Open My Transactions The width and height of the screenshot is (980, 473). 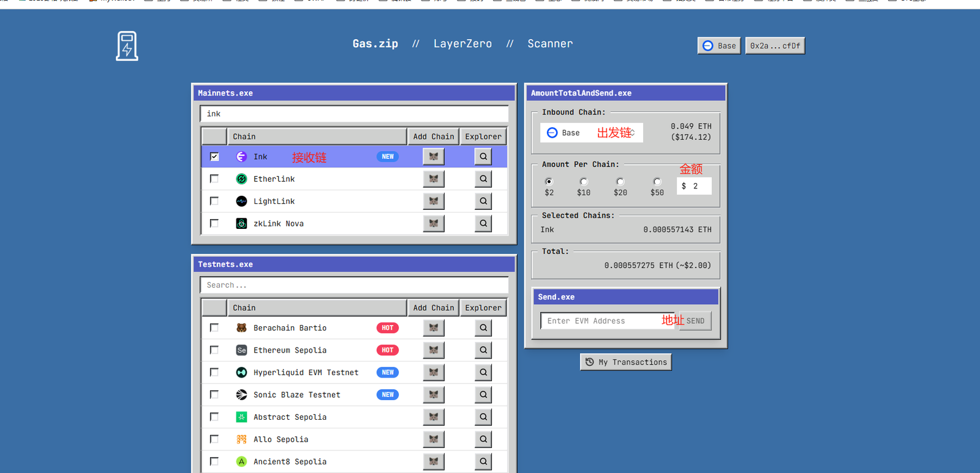pos(626,362)
